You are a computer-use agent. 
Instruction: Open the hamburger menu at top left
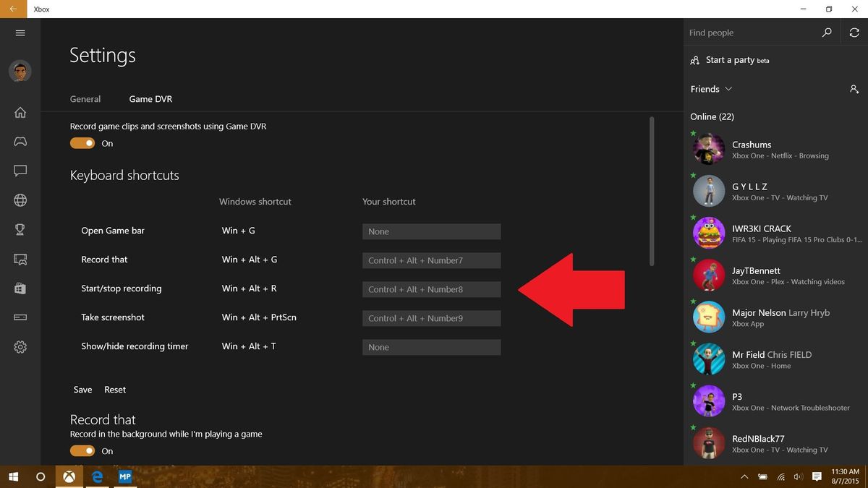click(x=20, y=33)
